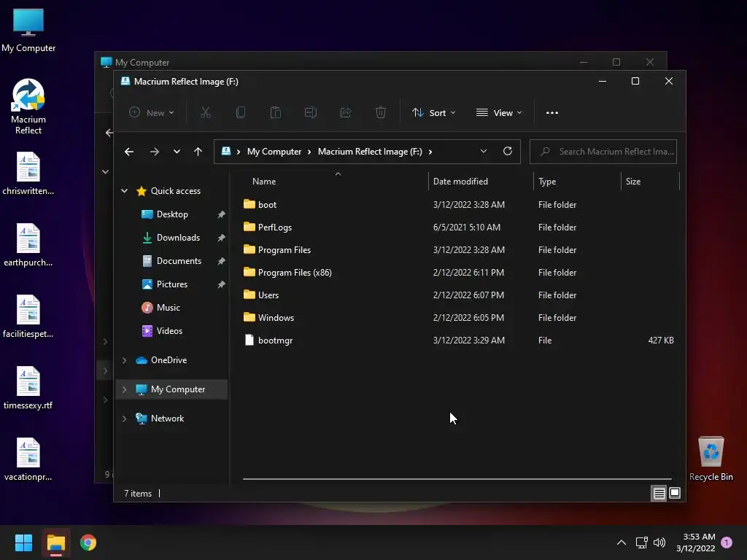Click File Explorer on the taskbar
This screenshot has width=747, height=560.
point(55,542)
